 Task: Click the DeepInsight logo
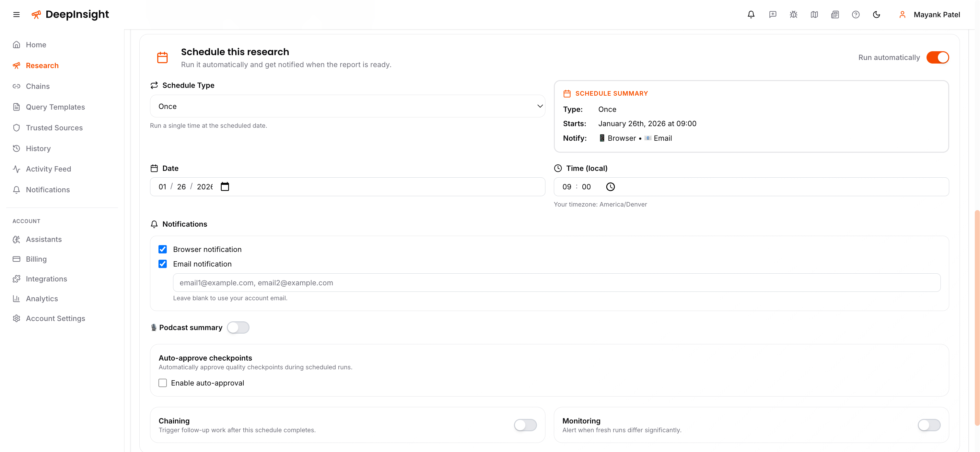pos(70,14)
